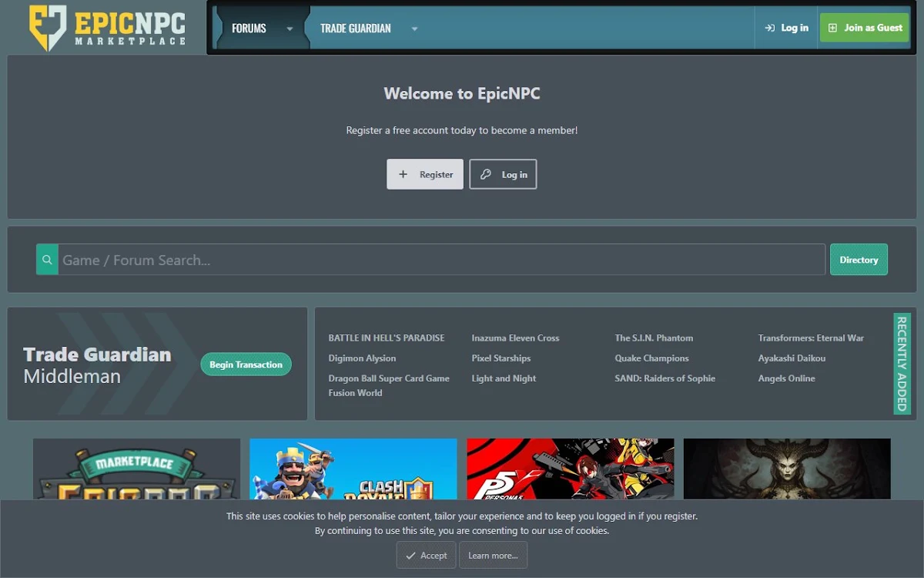924x578 pixels.
Task: Open the Trade Guardian Middleman banner
Action: [157, 364]
